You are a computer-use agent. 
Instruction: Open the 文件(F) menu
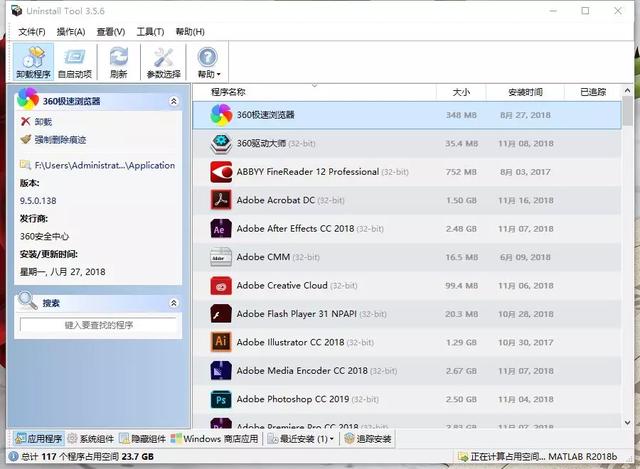32,32
